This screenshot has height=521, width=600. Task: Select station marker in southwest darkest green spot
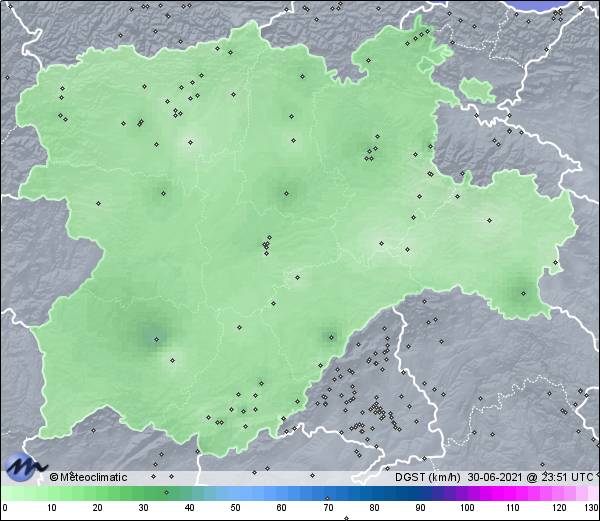click(x=156, y=339)
